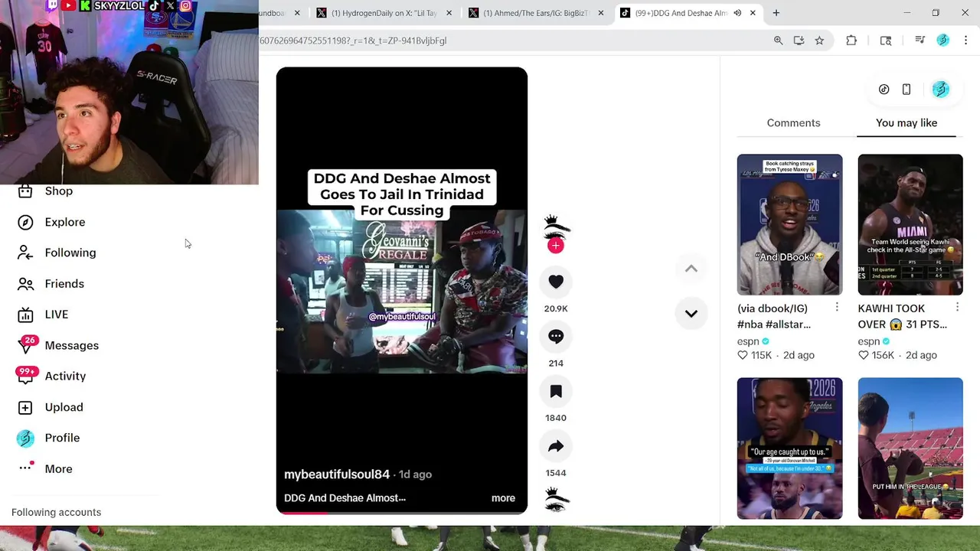Open 'Our age caught up to us' thumbnail

(789, 448)
